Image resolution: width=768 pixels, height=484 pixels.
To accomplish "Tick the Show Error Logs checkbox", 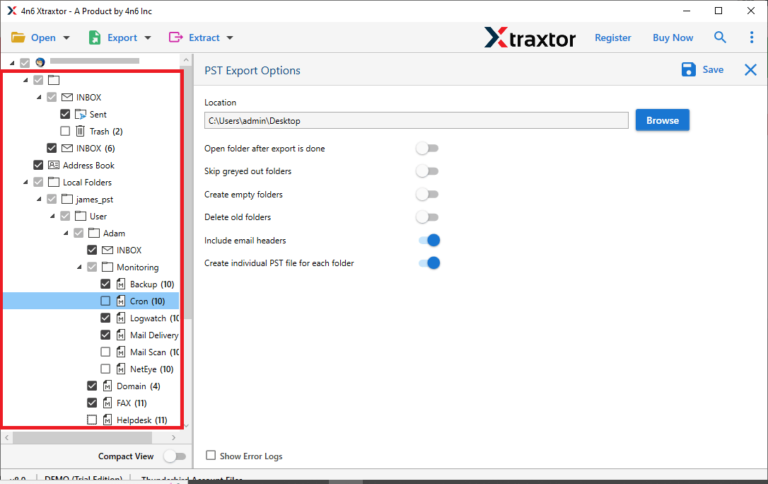I will pos(211,455).
